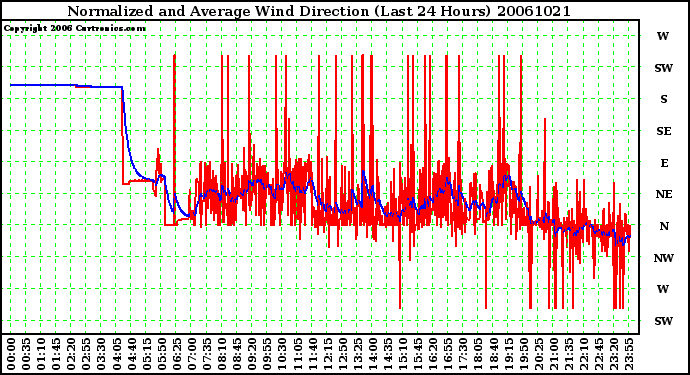Select the 'SE' direction label
Image resolution: width=690 pixels, height=375 pixels.
coord(664,131)
